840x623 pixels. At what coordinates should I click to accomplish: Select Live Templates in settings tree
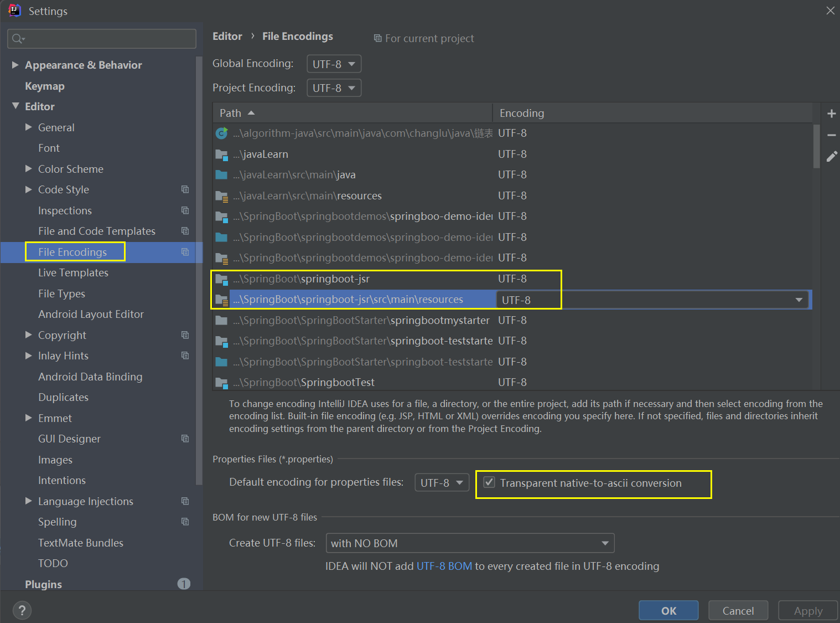click(x=73, y=272)
